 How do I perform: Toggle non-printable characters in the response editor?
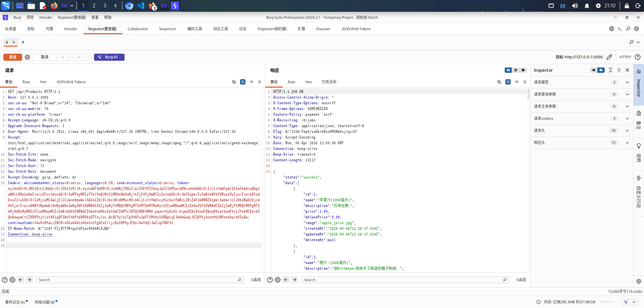pyautogui.click(x=499, y=82)
